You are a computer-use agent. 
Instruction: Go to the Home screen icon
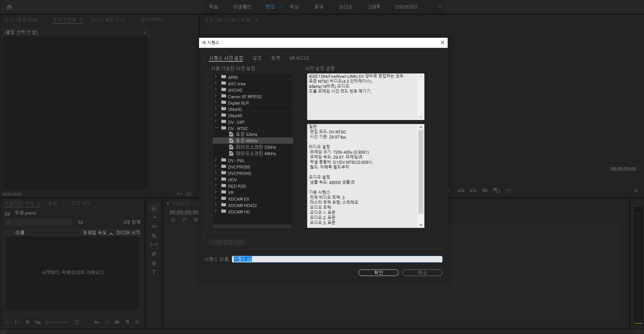tap(9, 7)
